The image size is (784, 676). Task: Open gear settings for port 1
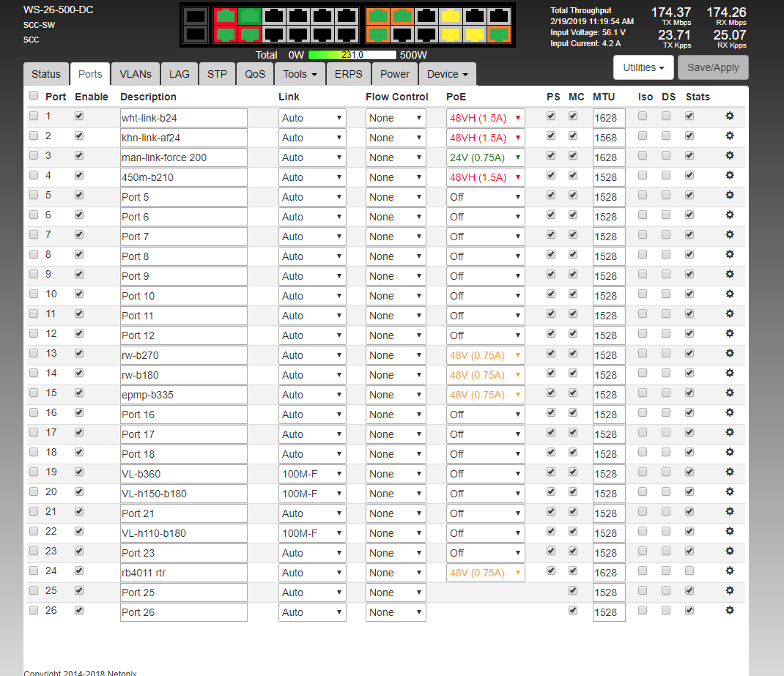pyautogui.click(x=729, y=116)
